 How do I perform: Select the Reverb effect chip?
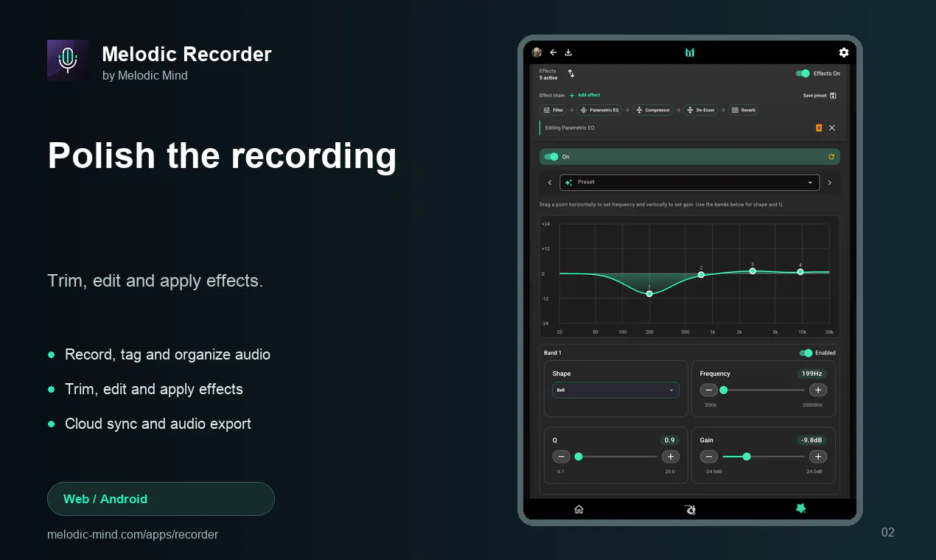(744, 110)
